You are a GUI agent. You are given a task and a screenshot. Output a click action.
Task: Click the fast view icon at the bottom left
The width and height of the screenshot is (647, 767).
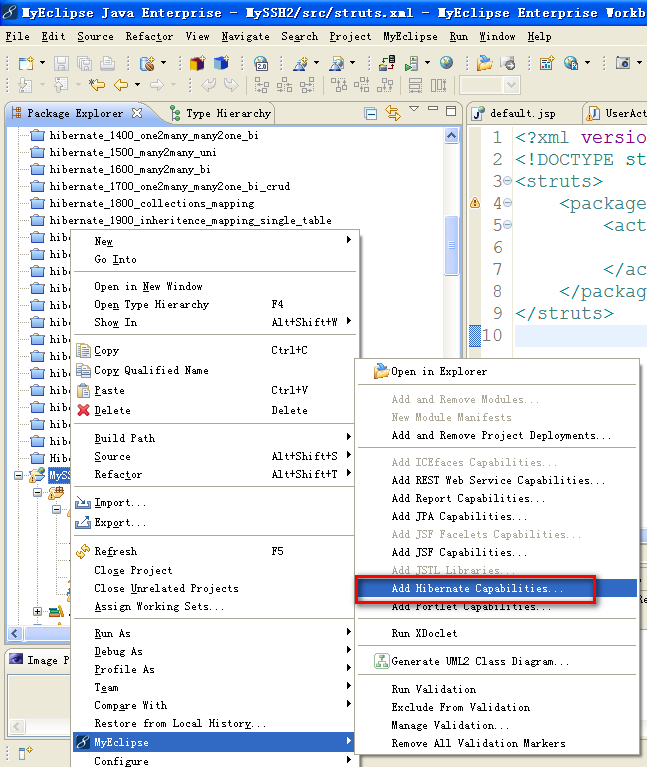[x=25, y=753]
